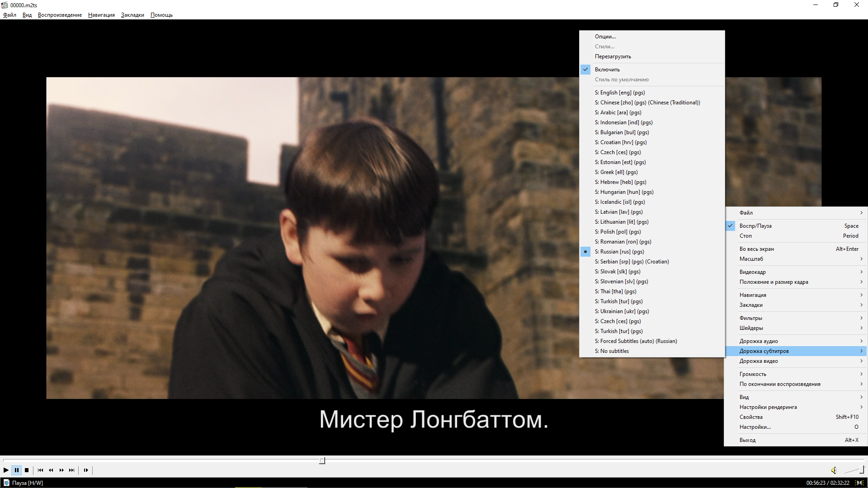Click the seek bar slider thumb
The height and width of the screenshot is (488, 868).
tap(322, 461)
